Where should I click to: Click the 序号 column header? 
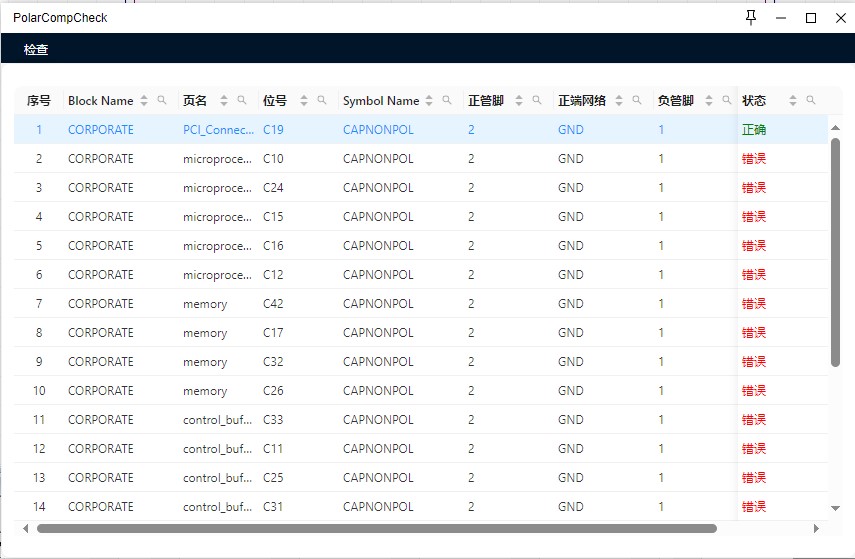[x=39, y=100]
